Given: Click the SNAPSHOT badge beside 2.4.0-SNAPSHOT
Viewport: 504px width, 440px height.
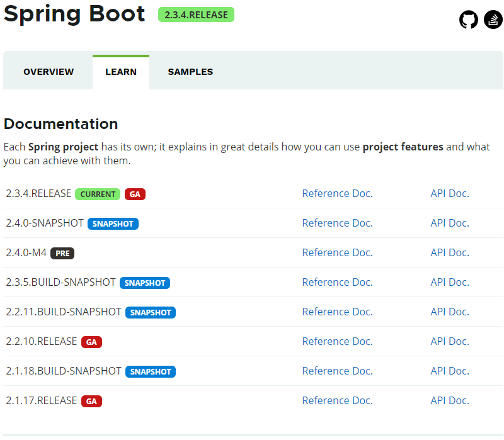Looking at the screenshot, I should click(113, 224).
